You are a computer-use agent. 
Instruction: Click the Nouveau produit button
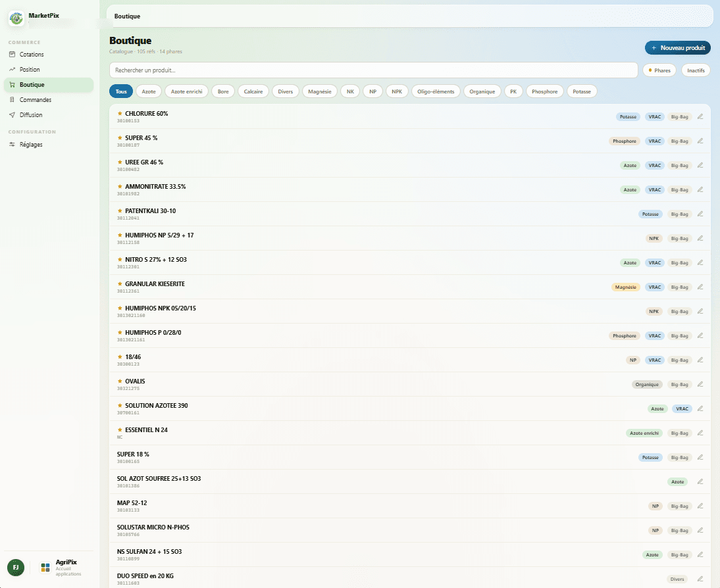click(678, 48)
